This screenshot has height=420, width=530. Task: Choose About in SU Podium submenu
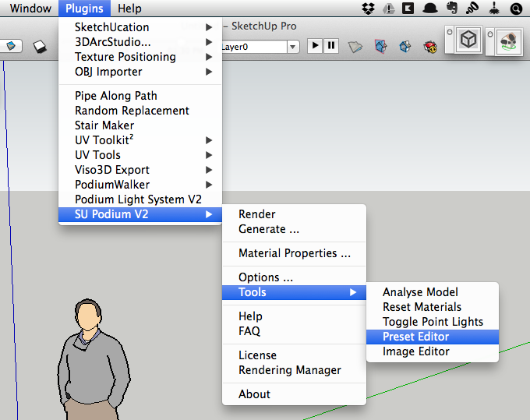[294, 394]
